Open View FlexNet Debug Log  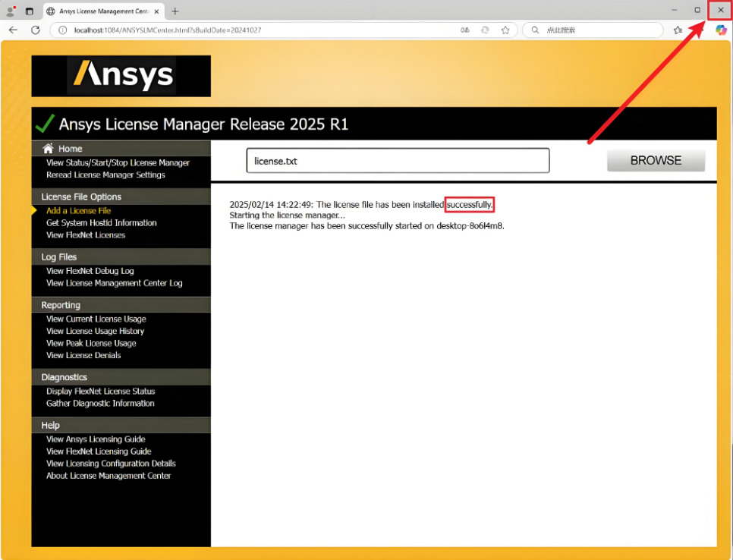click(x=90, y=271)
